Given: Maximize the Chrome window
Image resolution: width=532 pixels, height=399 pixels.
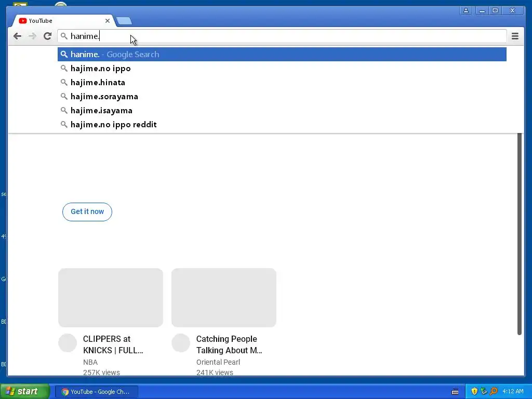Looking at the screenshot, I should point(495,10).
